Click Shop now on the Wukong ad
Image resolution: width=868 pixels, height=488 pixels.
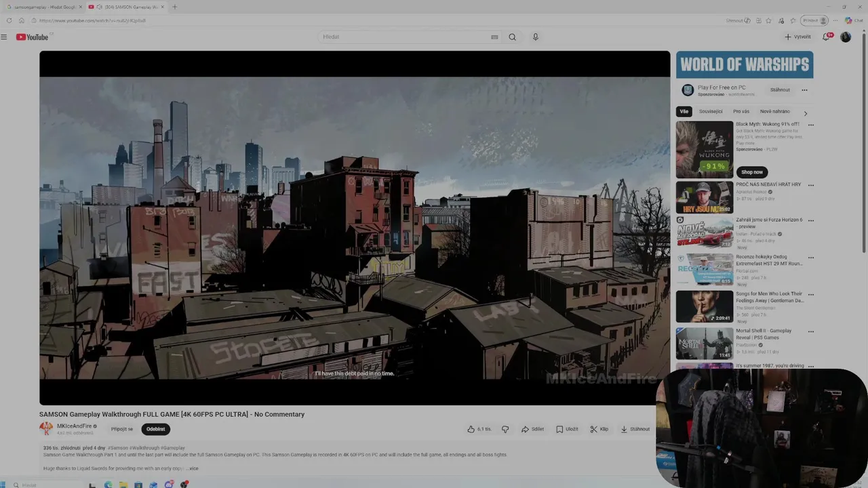[x=752, y=172]
